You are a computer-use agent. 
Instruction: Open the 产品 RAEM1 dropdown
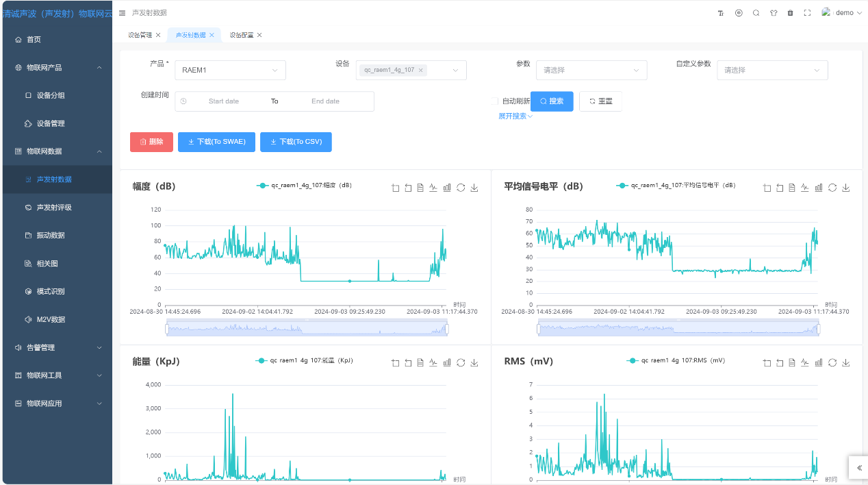(230, 70)
